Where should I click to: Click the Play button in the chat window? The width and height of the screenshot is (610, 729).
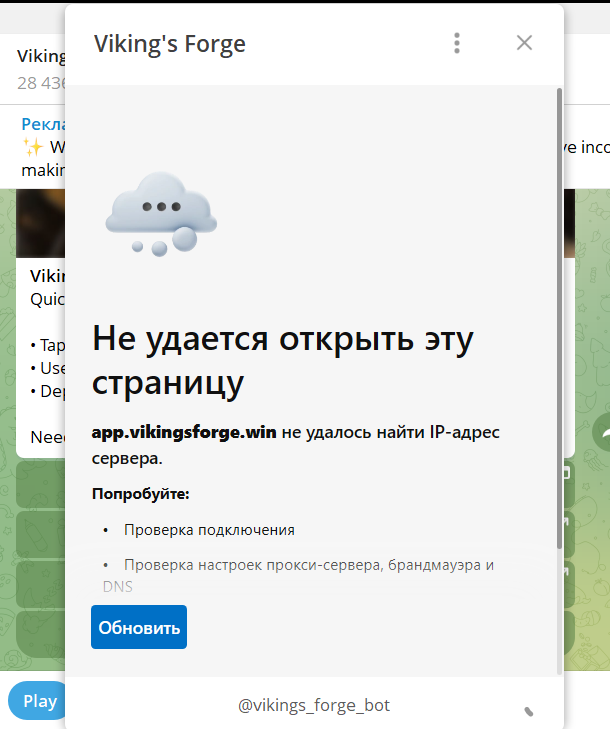37,701
